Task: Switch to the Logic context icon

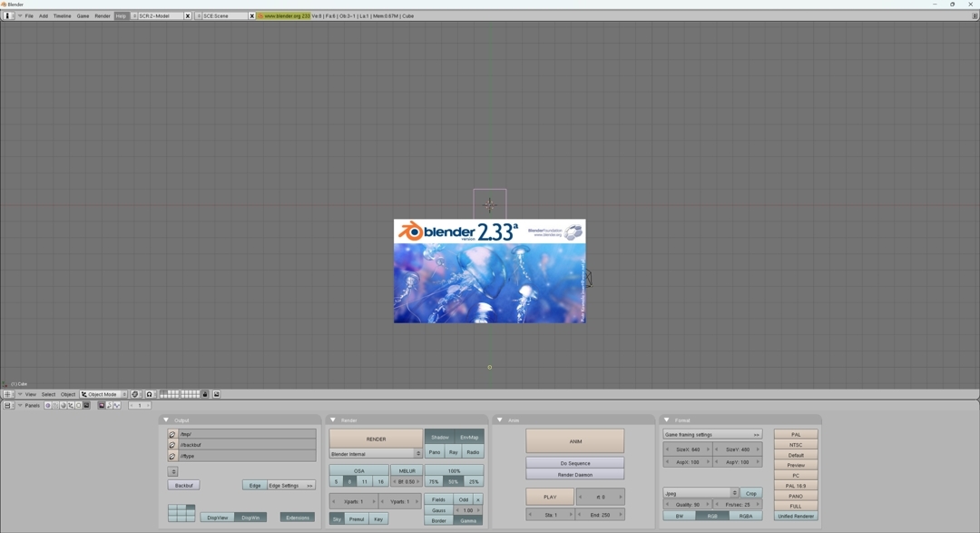Action: [47, 405]
